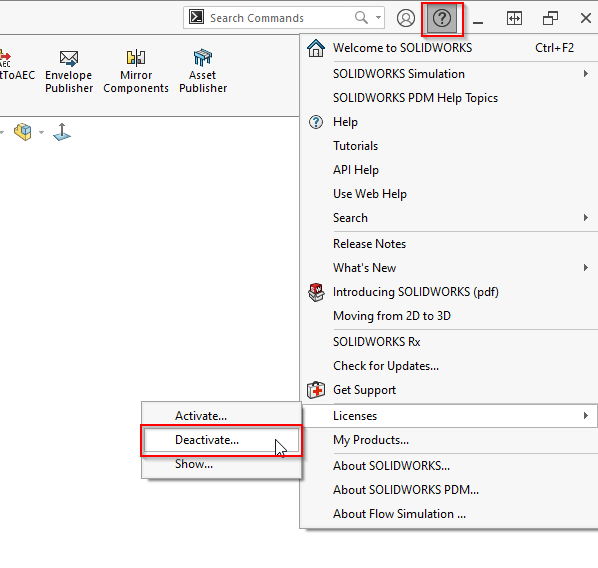
Task: Open About Flow Simulation ...
Action: 448,514
